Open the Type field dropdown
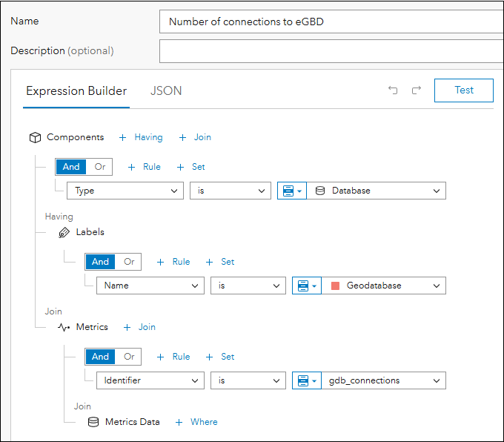The image size is (504, 442). (x=125, y=191)
